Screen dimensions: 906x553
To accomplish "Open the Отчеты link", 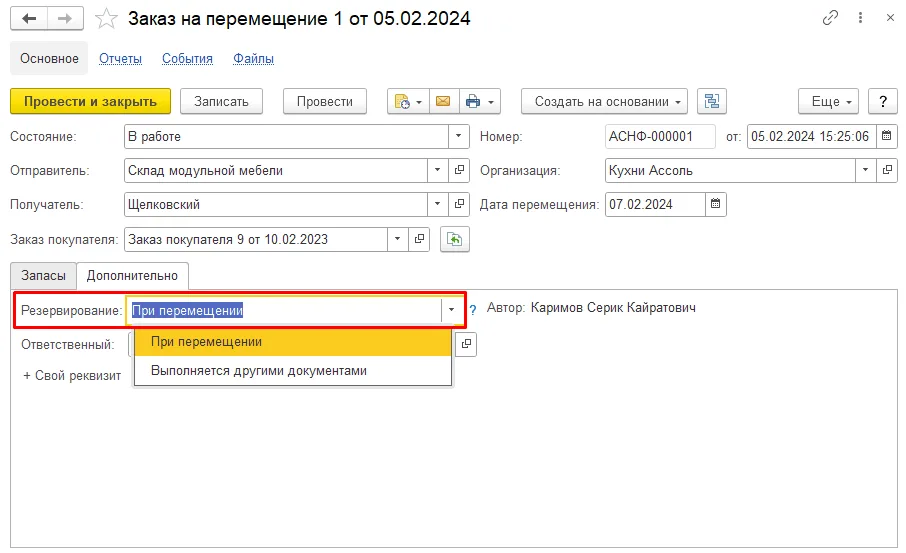I will pos(120,58).
